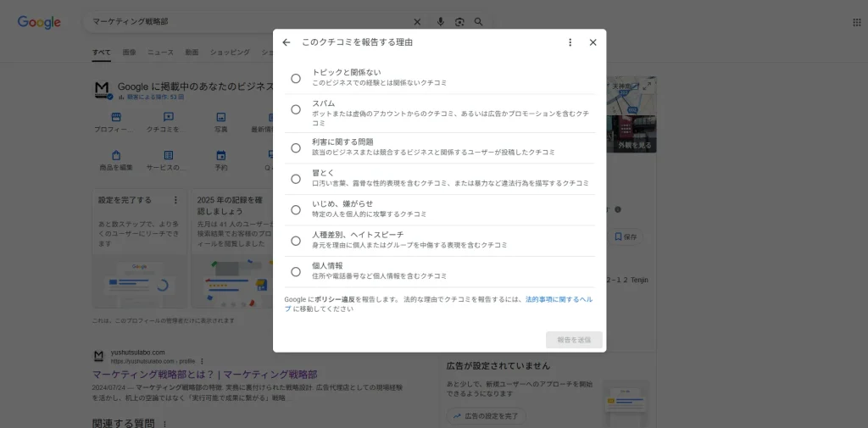The image size is (868, 428).
Task: Open the マーケティング戦略部とは？ search result
Action: pos(205,375)
